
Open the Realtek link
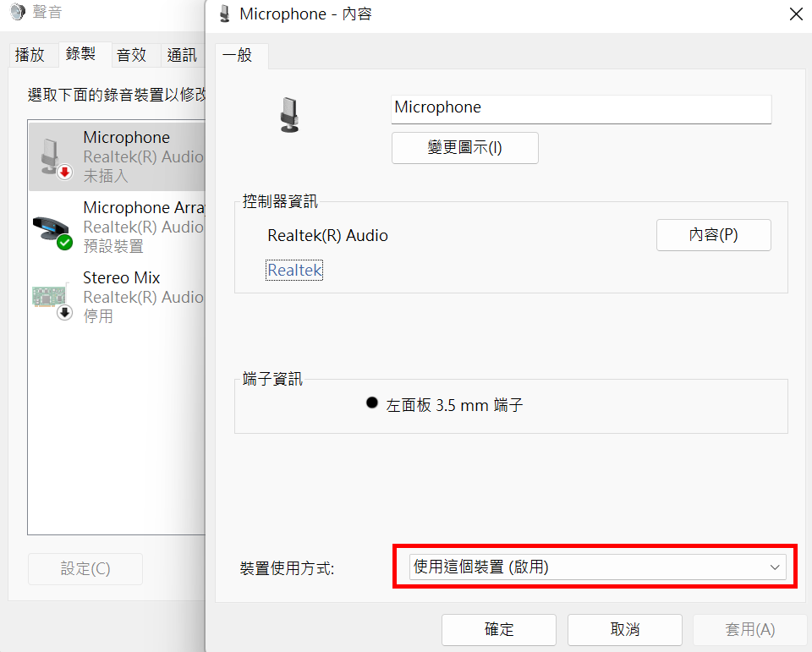[x=294, y=270]
